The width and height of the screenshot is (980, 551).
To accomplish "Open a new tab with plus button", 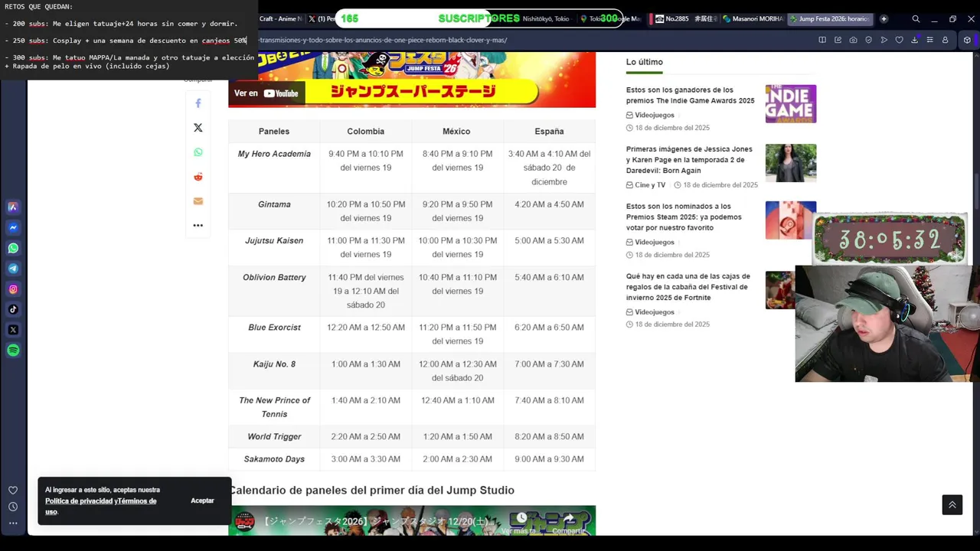I will pos(884,18).
